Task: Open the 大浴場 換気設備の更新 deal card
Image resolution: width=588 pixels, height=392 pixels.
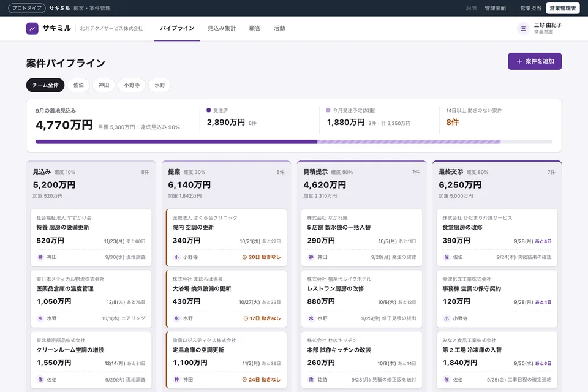Action: tap(226, 299)
